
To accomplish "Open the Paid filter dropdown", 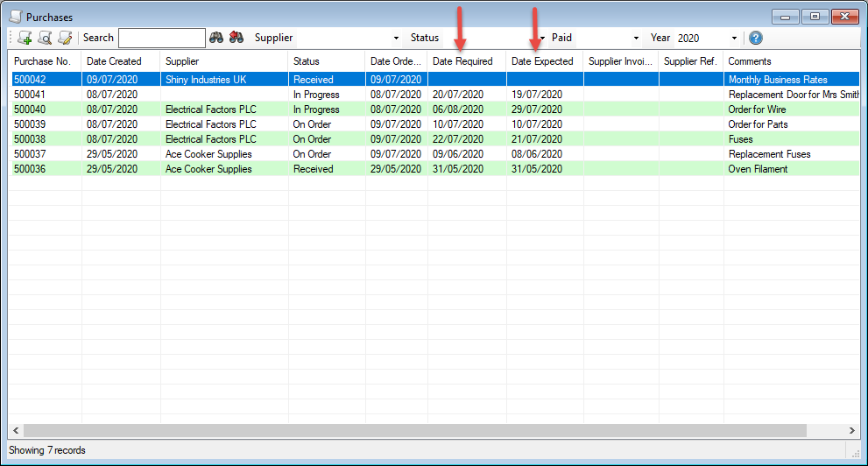I will pos(636,39).
